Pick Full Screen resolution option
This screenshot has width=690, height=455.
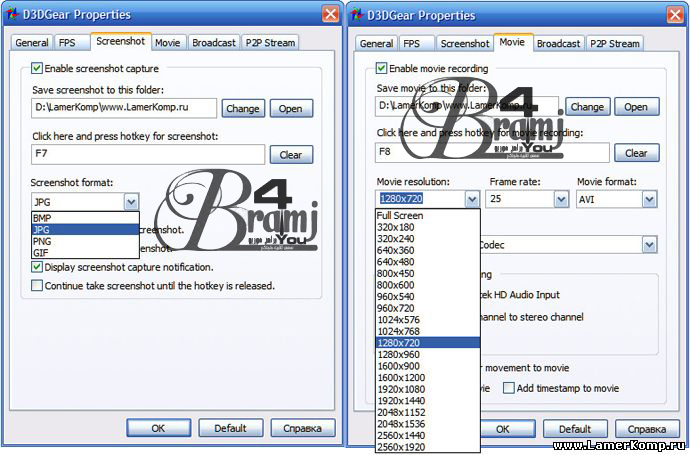click(x=399, y=216)
